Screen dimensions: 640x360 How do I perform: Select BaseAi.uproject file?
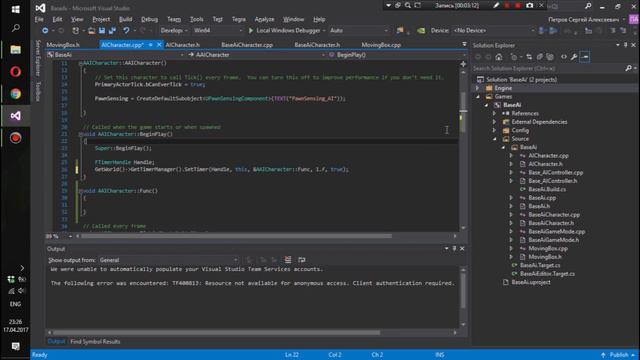tap(531, 282)
